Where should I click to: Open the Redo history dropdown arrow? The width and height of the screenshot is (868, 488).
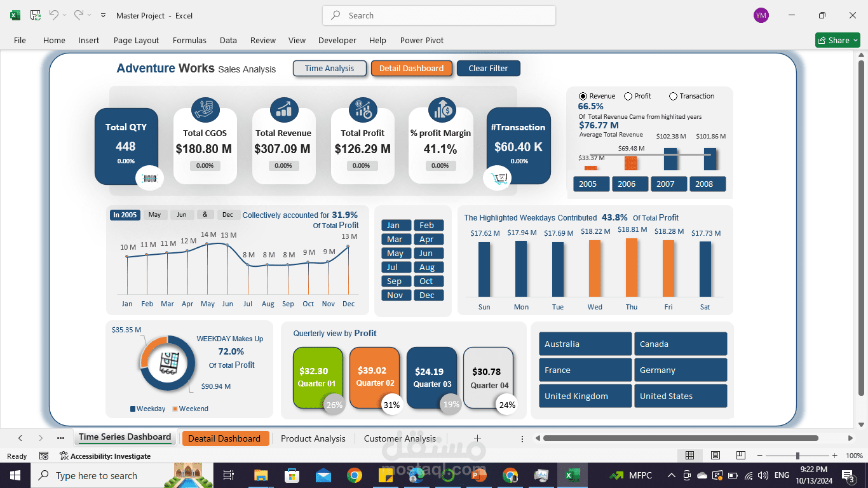pos(89,15)
